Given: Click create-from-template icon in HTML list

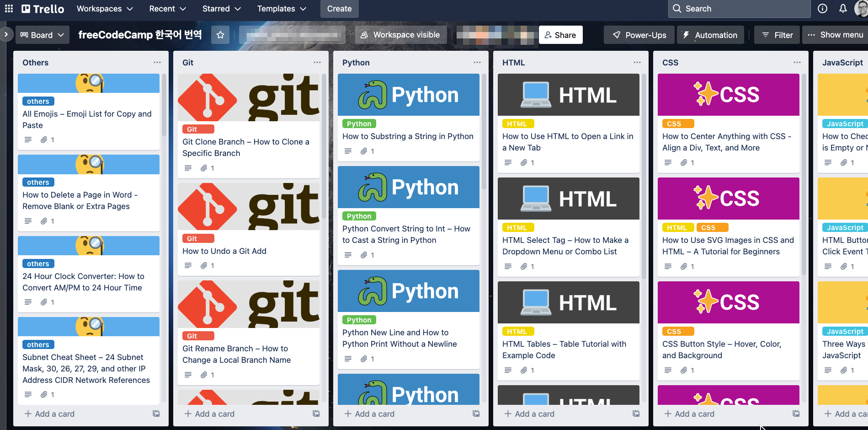Looking at the screenshot, I should point(636,414).
